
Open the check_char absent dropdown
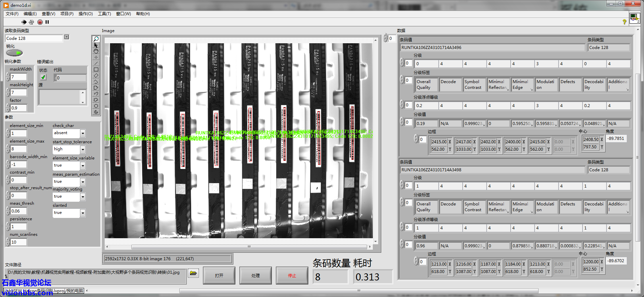(83, 133)
